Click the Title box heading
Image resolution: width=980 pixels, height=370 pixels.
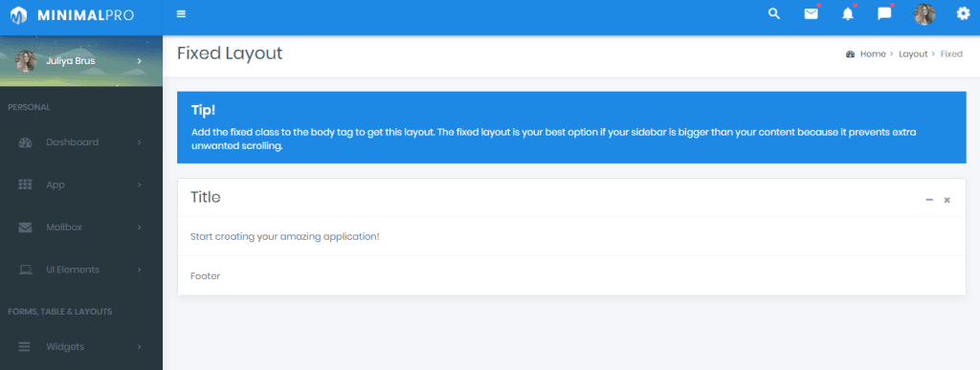(x=206, y=197)
